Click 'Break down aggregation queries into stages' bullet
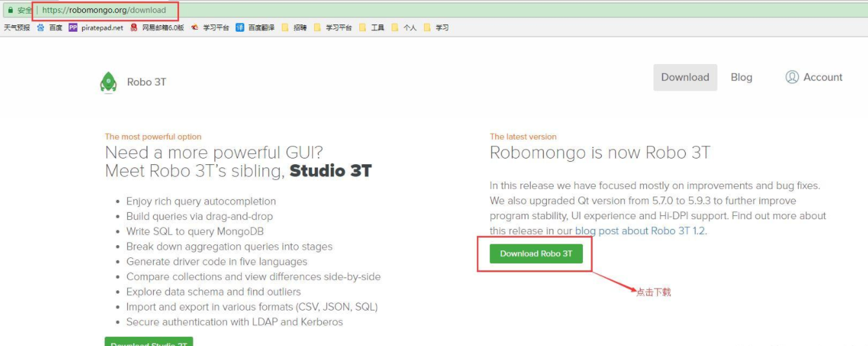This screenshot has height=346, width=868. click(229, 246)
